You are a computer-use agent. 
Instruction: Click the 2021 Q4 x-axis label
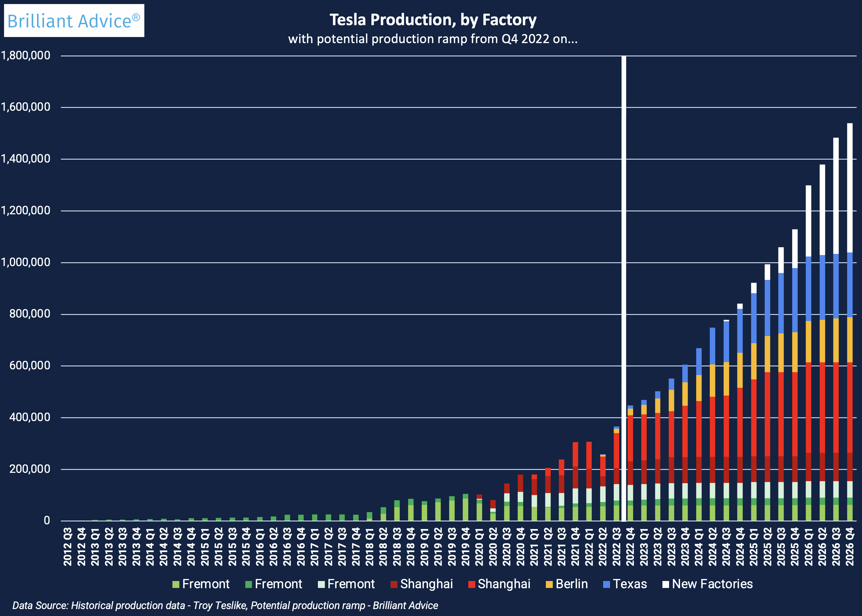(575, 547)
